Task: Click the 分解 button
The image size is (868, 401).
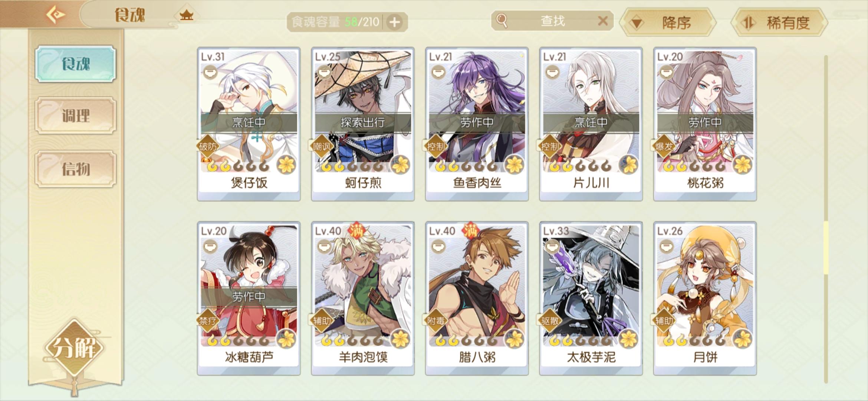Action: pos(75,348)
